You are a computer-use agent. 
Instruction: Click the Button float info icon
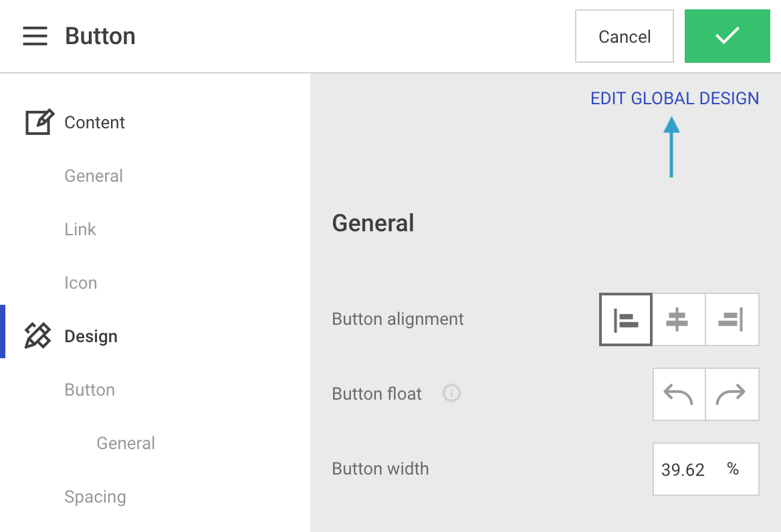coord(452,393)
